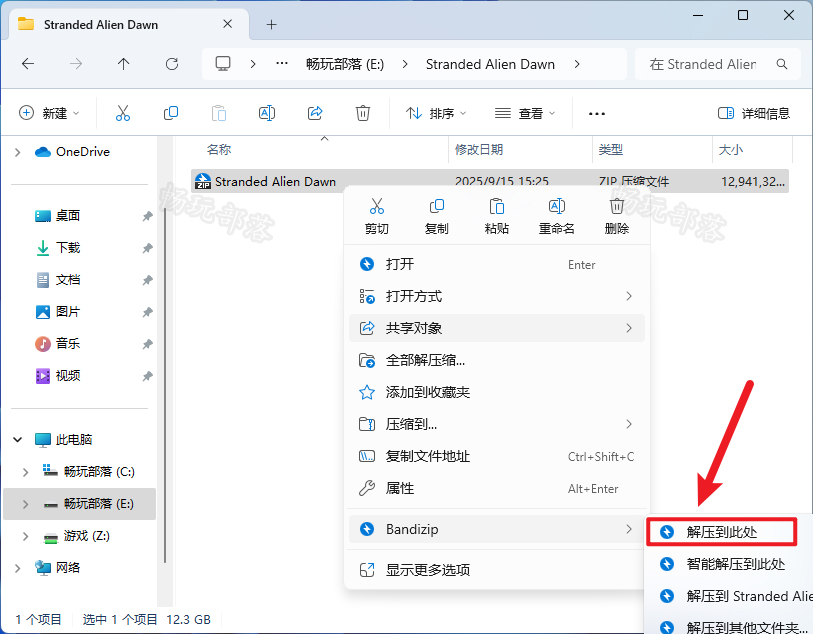
Task: Refresh the current folder
Action: point(172,64)
